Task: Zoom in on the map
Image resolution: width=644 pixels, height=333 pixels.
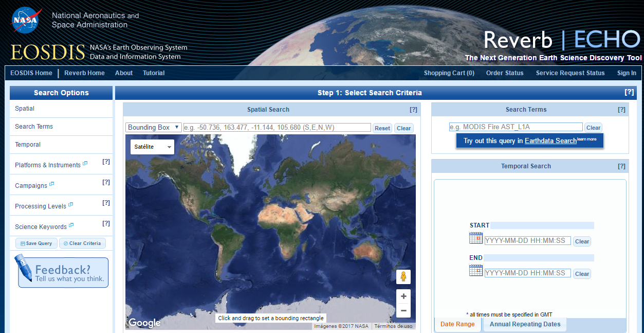Action: coord(403,296)
